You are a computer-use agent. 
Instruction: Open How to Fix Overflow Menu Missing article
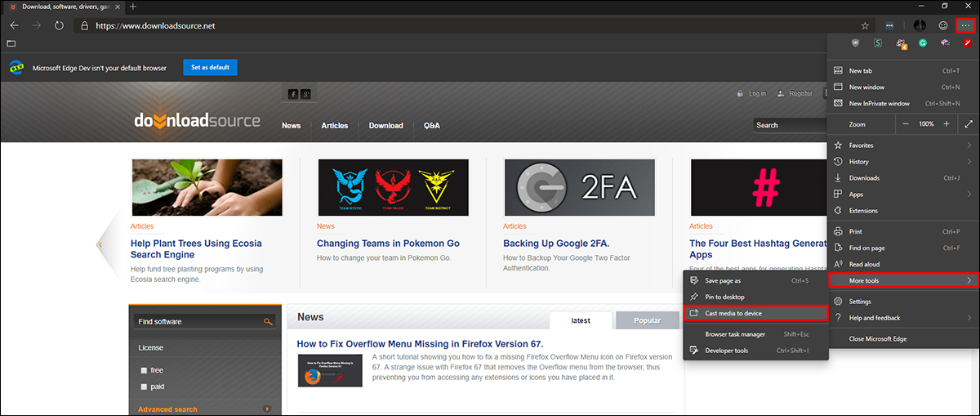(x=420, y=344)
